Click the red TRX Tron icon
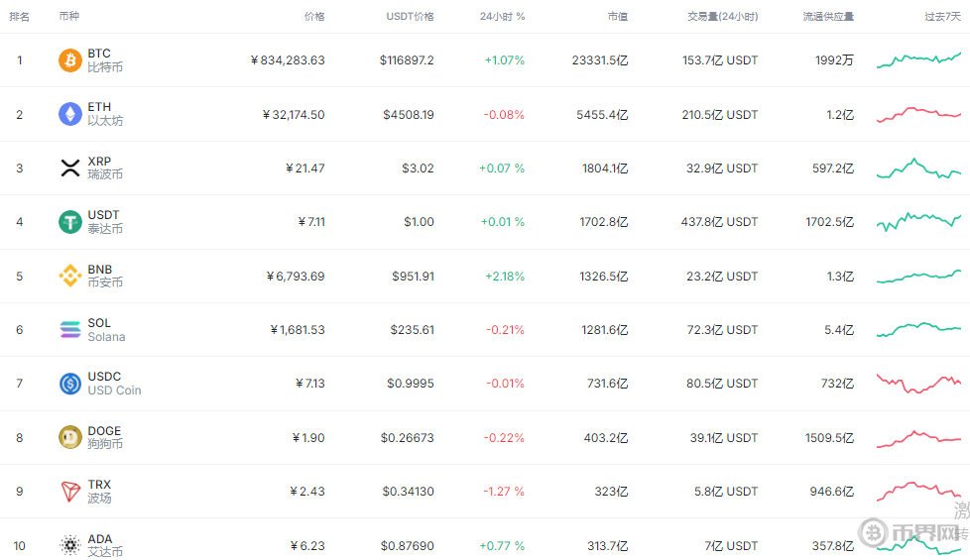The image size is (970, 560). click(x=69, y=492)
